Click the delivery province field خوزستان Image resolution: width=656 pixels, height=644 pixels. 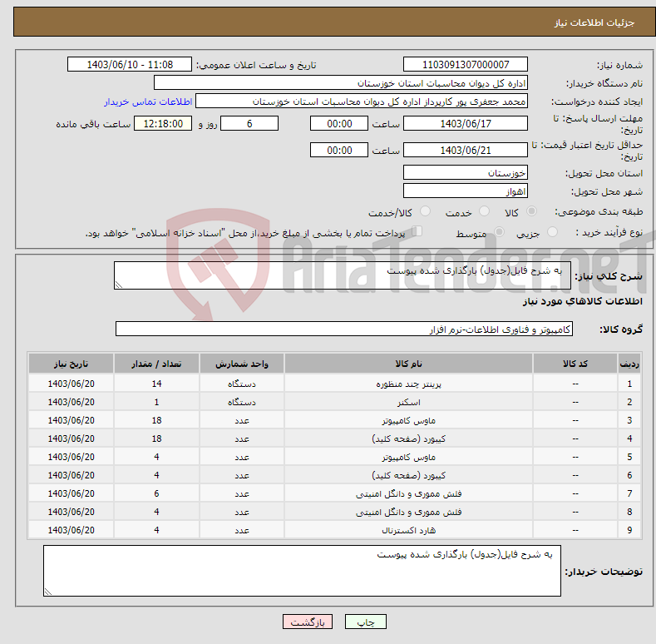click(466, 172)
